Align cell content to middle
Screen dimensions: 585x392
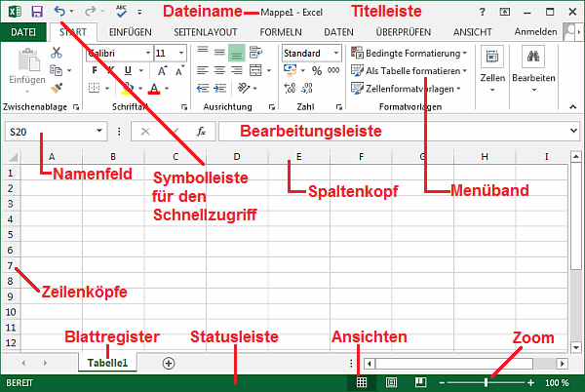(219, 53)
